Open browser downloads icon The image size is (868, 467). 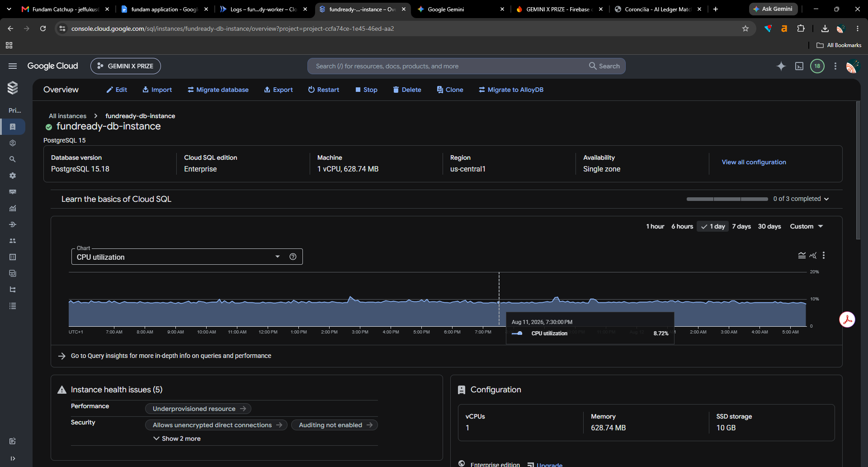click(825, 29)
